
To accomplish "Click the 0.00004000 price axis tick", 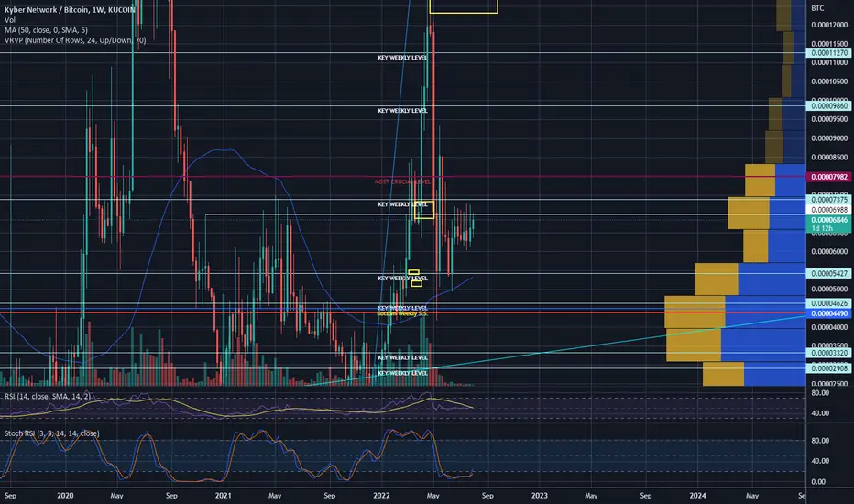I will (x=829, y=327).
